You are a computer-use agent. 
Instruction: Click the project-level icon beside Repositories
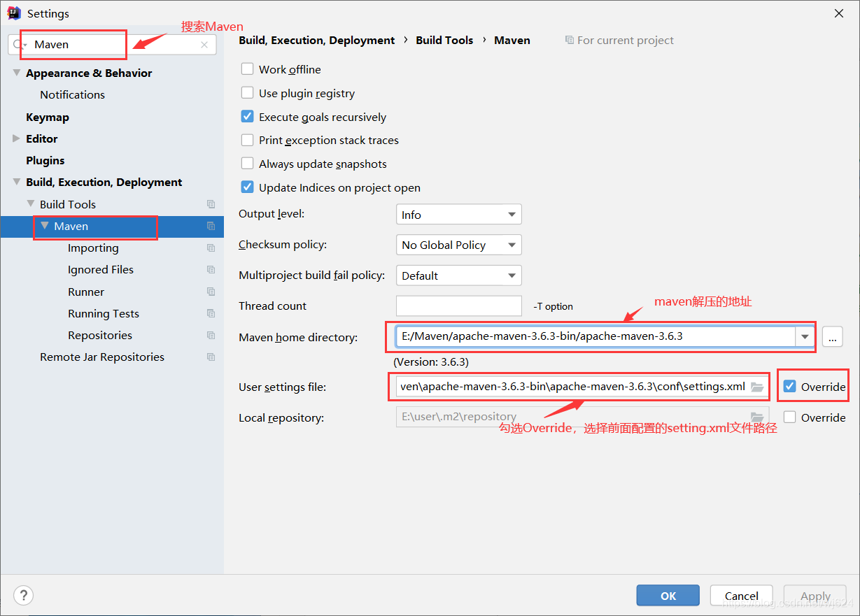point(211,335)
